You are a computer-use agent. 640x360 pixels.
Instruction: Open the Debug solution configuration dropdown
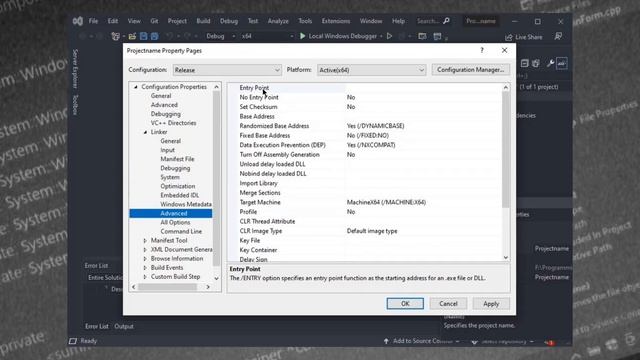point(220,36)
